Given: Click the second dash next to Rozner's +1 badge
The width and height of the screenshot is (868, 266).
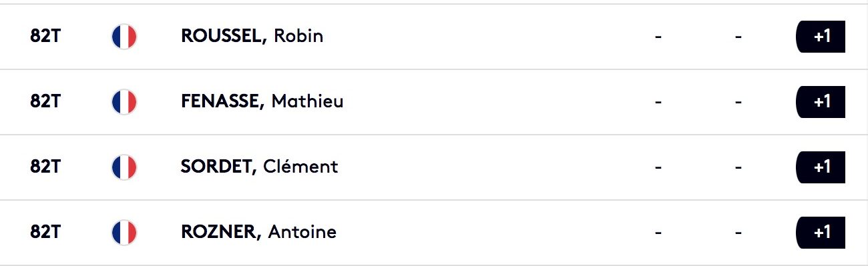Looking at the screenshot, I should click(738, 232).
